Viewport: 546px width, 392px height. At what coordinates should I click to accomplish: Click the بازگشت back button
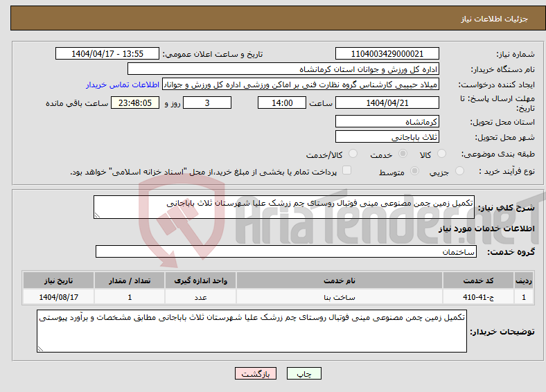(256, 373)
